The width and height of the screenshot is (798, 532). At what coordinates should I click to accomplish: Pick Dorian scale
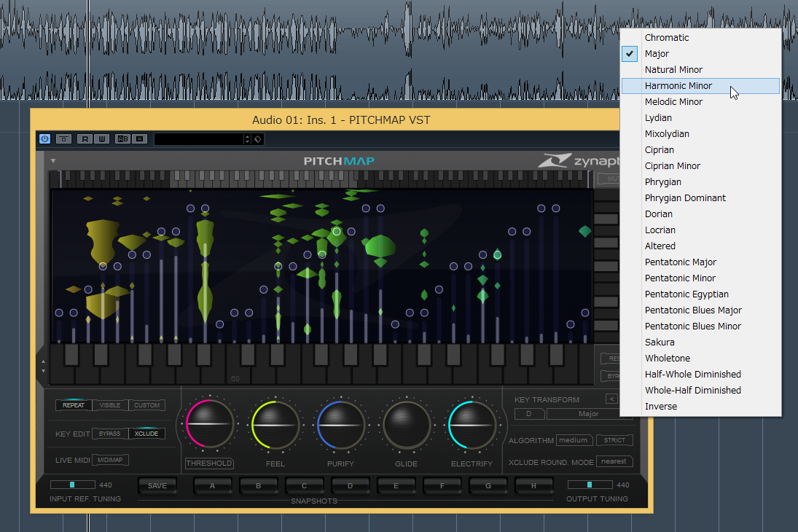(701, 214)
